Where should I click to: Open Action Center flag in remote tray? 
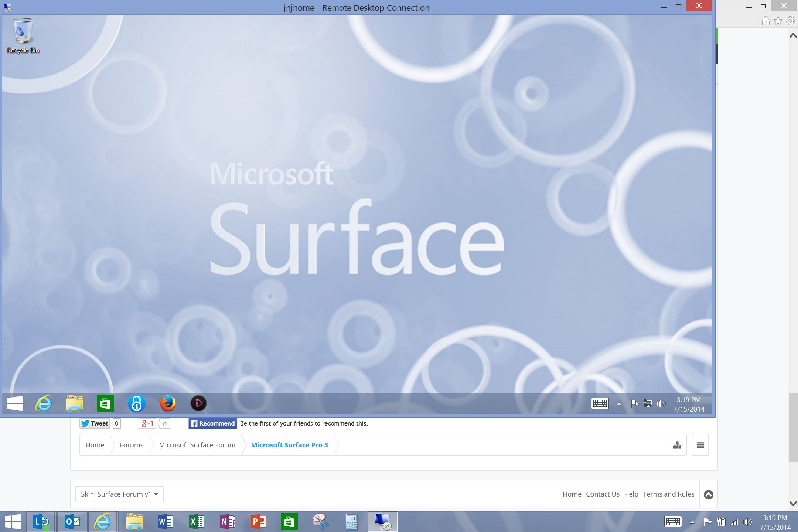click(634, 404)
